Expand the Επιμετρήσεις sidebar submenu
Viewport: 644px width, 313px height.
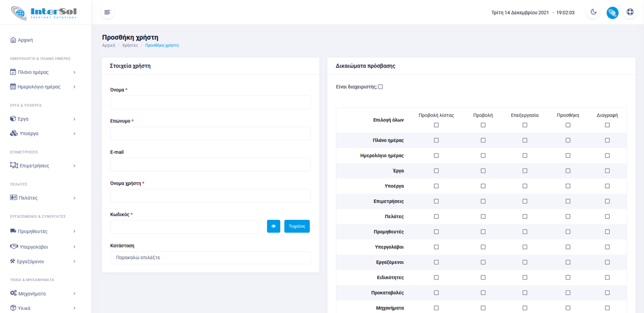tap(43, 166)
